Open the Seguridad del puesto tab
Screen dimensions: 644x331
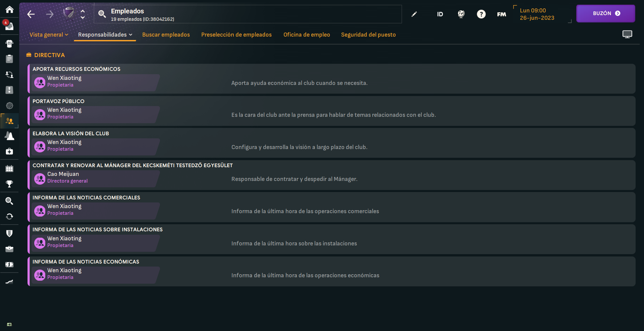[368, 35]
